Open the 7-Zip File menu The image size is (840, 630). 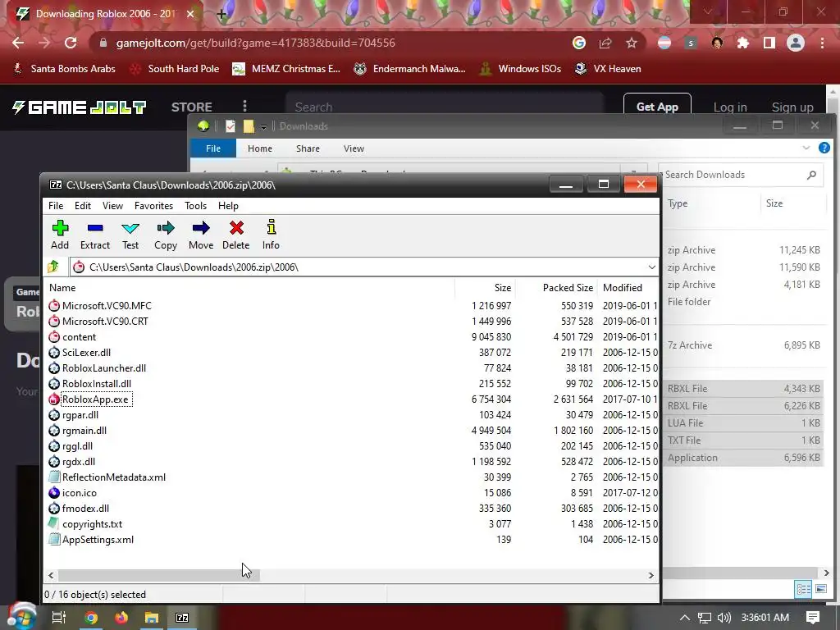pos(56,206)
